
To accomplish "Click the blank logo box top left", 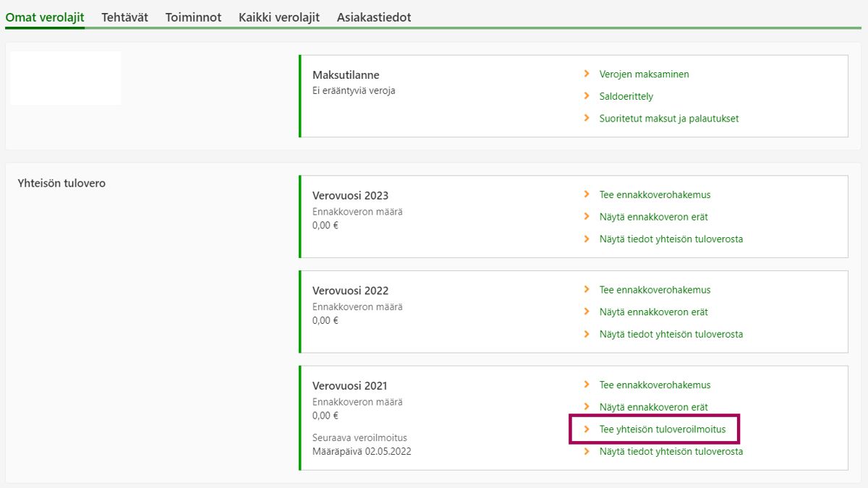I will [66, 78].
